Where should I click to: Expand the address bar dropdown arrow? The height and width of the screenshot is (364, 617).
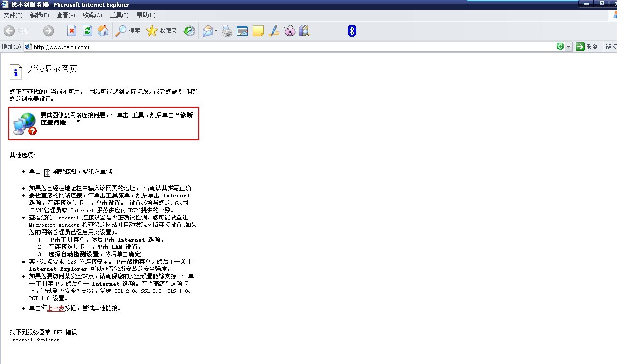[568, 47]
